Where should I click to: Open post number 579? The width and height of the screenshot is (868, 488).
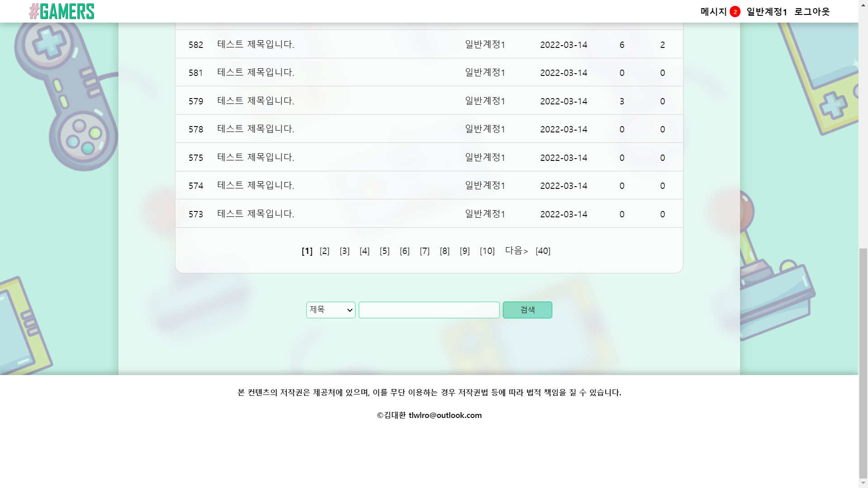click(255, 101)
